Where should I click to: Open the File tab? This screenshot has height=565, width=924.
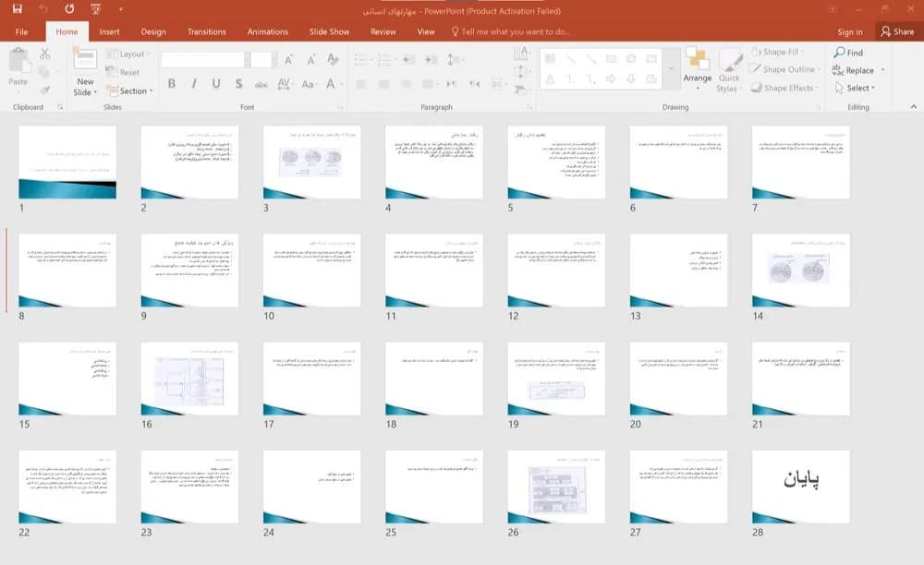(22, 31)
